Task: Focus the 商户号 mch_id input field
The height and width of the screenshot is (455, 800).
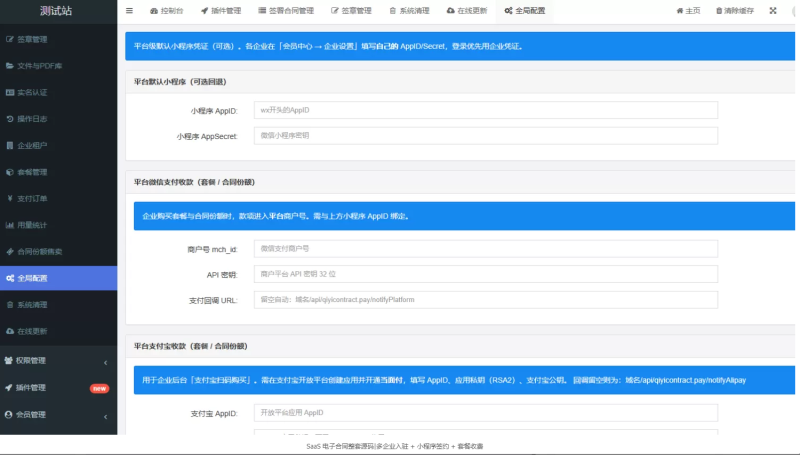Action: 486,249
